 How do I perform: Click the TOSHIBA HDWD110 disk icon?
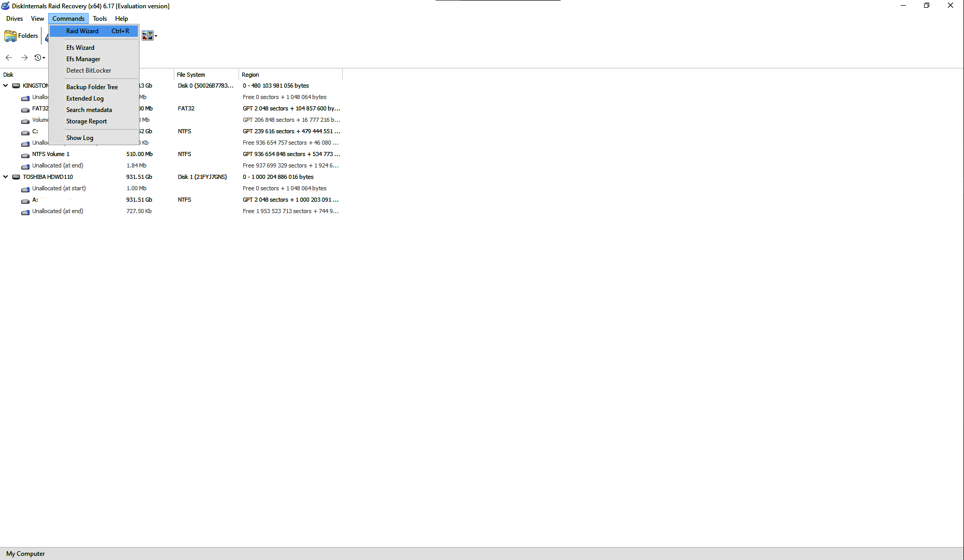16,177
